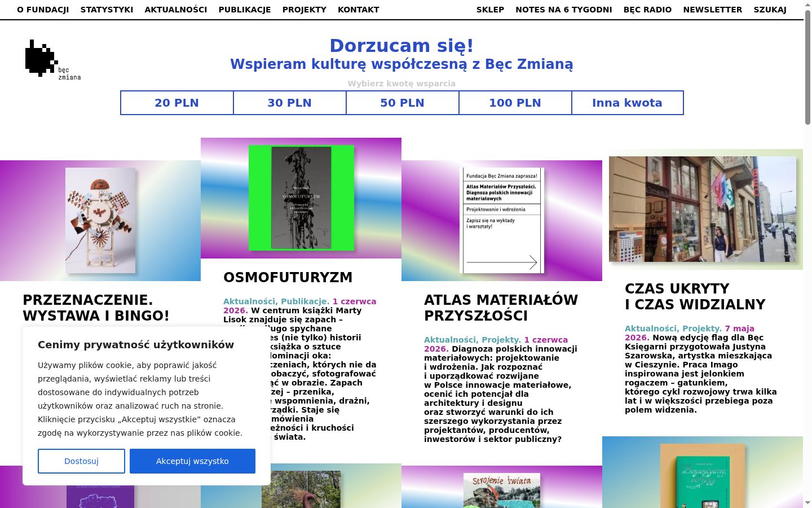The width and height of the screenshot is (812, 508).
Task: Click SZUKAJ to search
Action: click(770, 10)
